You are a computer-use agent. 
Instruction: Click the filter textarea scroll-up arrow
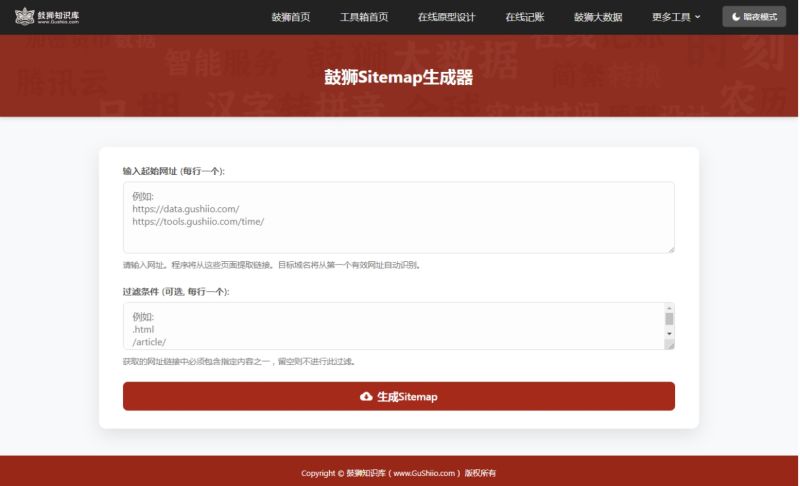click(x=669, y=308)
